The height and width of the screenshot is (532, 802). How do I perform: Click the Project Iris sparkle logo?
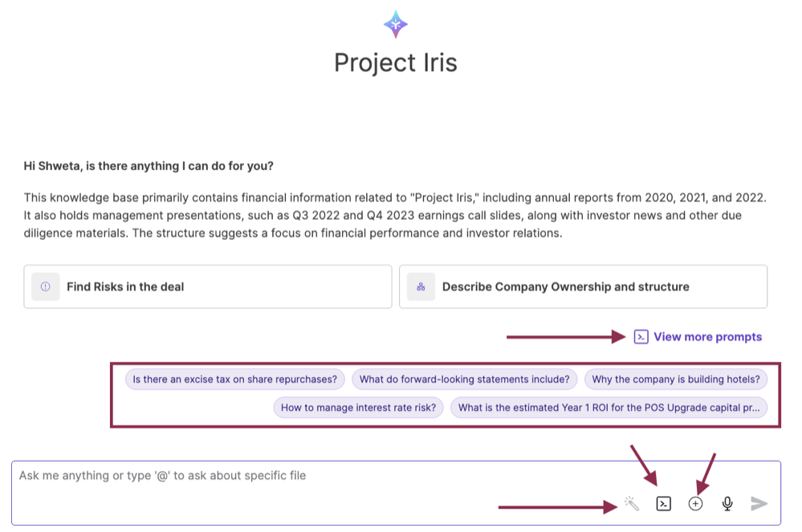pos(395,24)
